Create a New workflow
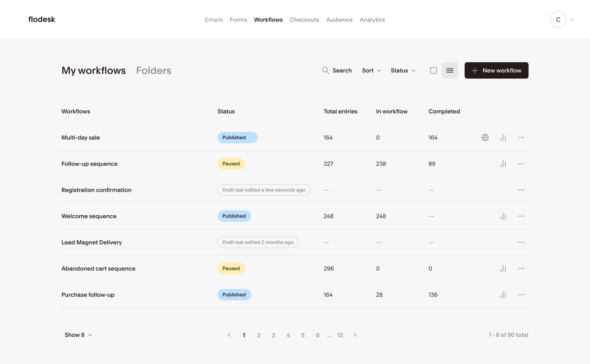The image size is (590, 364). click(x=496, y=70)
